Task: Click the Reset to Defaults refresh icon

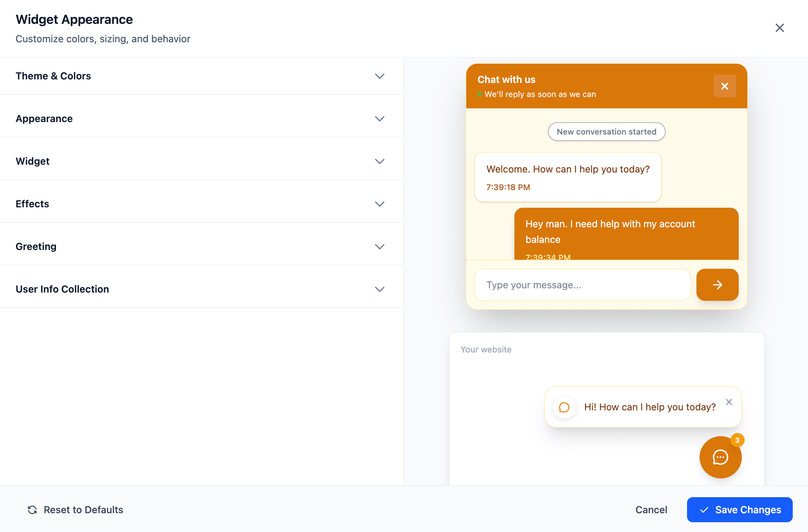Action: (x=32, y=510)
